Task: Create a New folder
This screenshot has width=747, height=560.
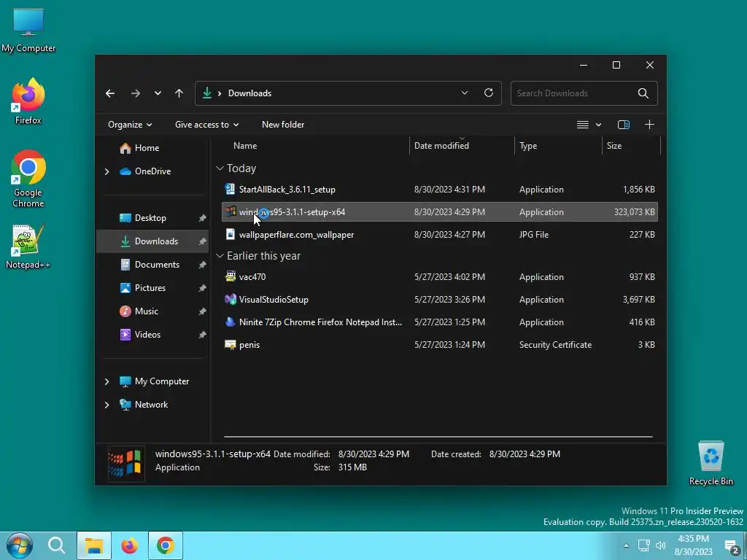Action: (x=283, y=125)
